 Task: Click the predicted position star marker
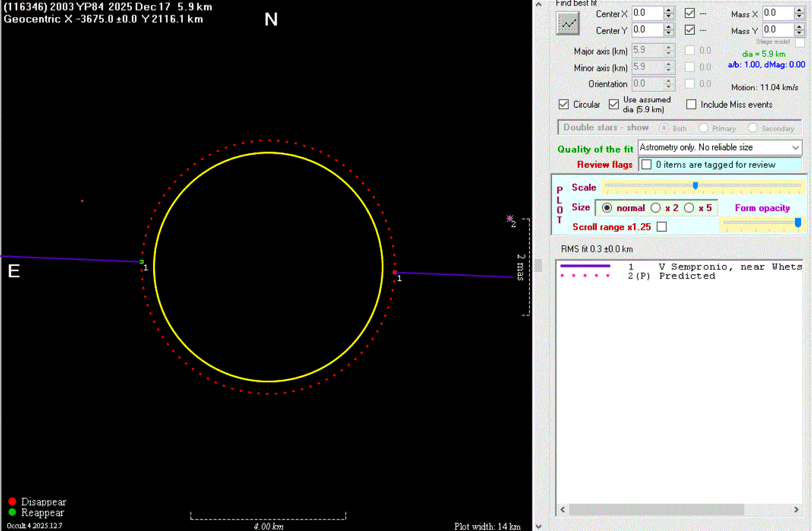tap(510, 218)
